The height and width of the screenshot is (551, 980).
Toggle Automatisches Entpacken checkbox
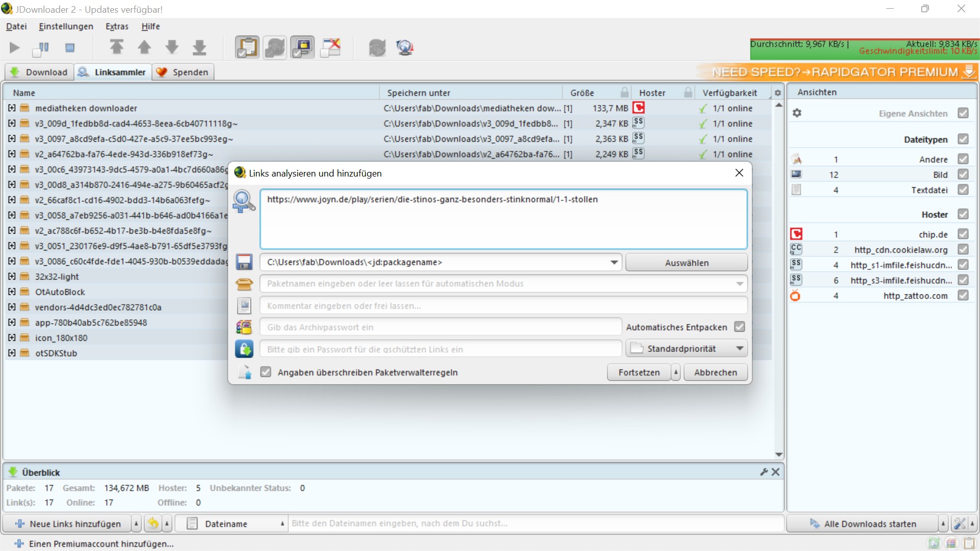tap(740, 327)
